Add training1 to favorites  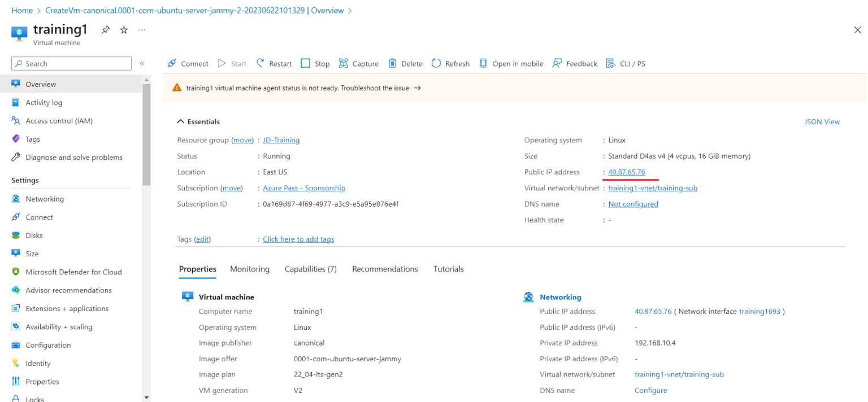pos(123,30)
